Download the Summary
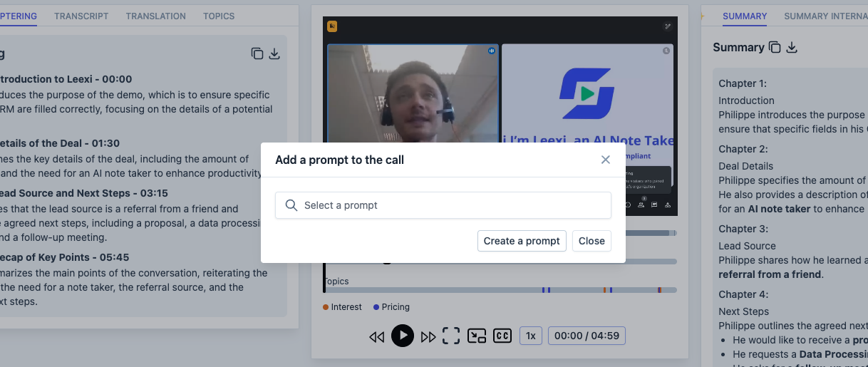This screenshot has width=868, height=367. point(791,48)
